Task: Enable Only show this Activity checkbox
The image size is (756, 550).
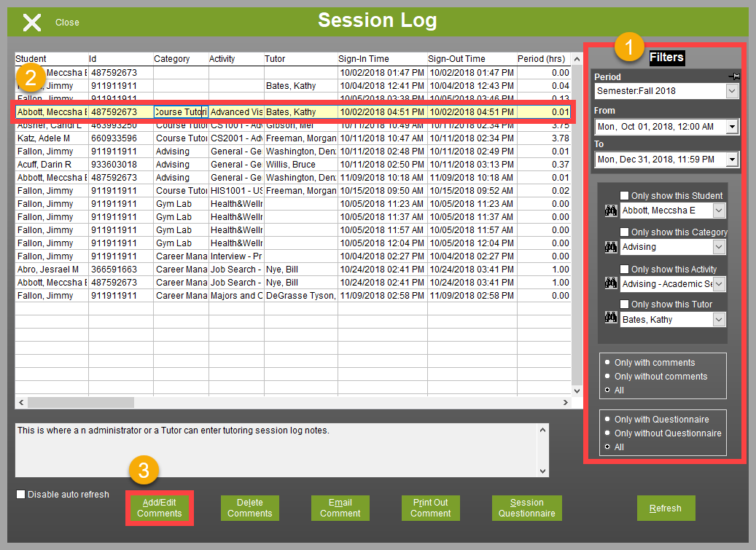Action: coord(624,270)
